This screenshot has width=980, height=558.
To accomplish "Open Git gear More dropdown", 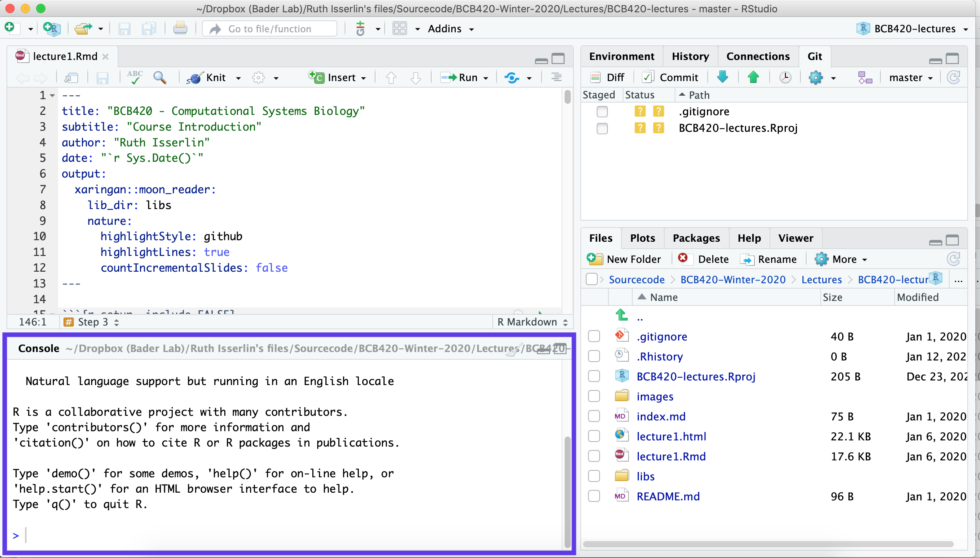I will point(823,78).
